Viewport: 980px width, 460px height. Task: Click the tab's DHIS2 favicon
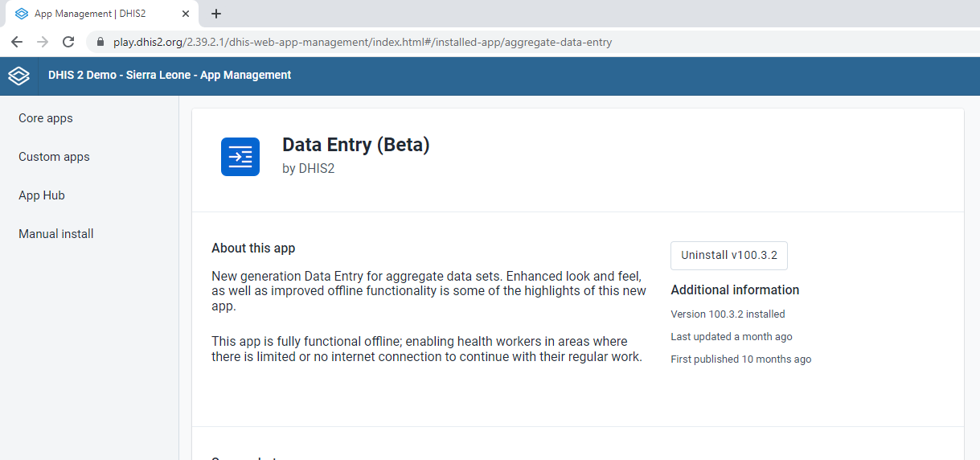21,14
